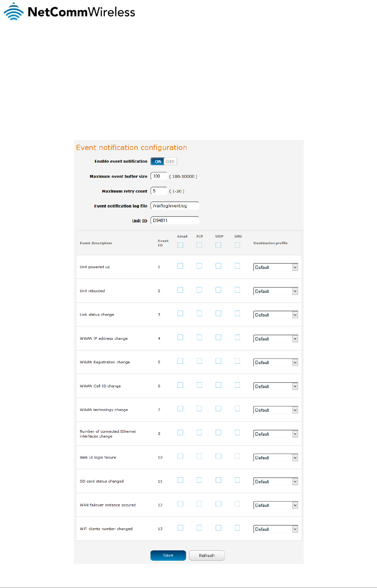Open Destination profile dropdown for Web UI login failure
Screen dimensions: 377x588
tap(275, 458)
